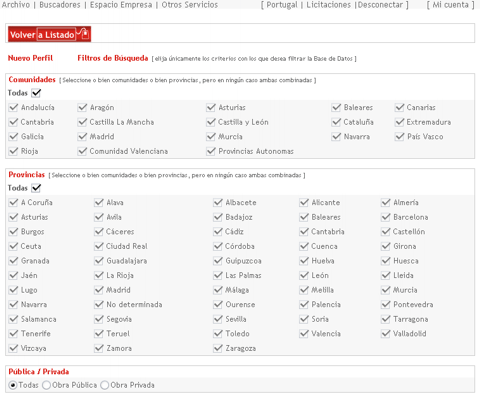Viewport: 480px width, 396px height.
Task: Uncheck Comunidad Valenciana
Action: tap(82, 151)
